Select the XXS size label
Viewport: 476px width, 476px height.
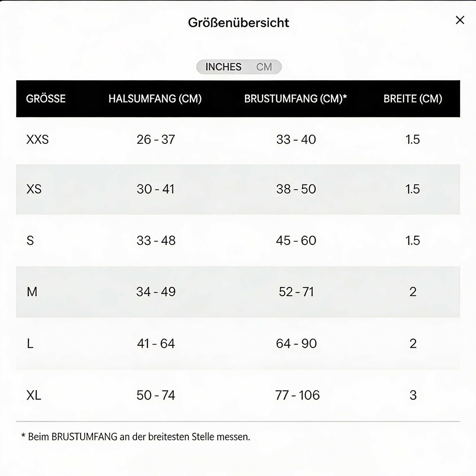tap(37, 139)
